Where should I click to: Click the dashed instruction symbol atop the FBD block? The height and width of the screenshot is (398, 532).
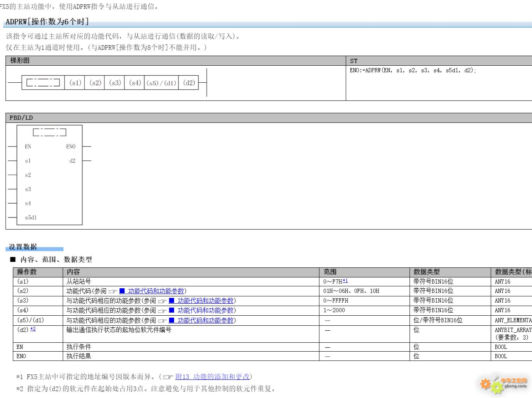(49, 133)
